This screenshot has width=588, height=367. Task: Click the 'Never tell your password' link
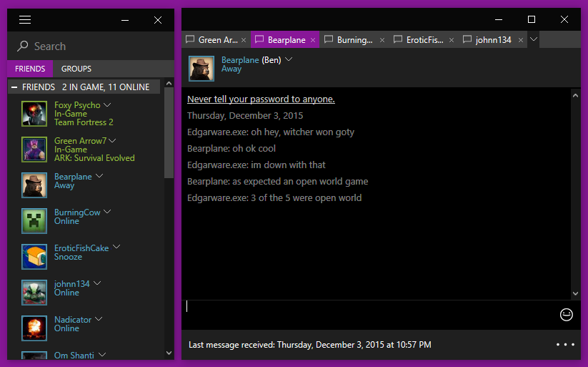tap(261, 99)
